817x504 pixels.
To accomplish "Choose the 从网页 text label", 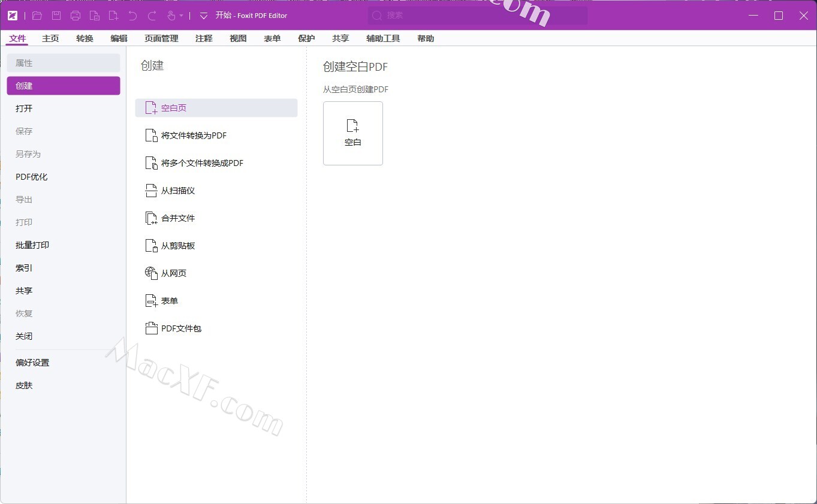I will click(x=174, y=273).
